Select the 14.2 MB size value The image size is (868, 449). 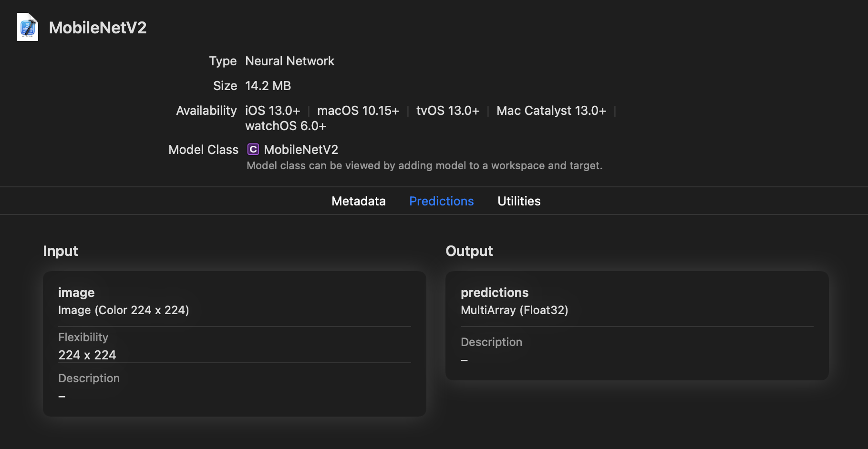[x=268, y=86]
